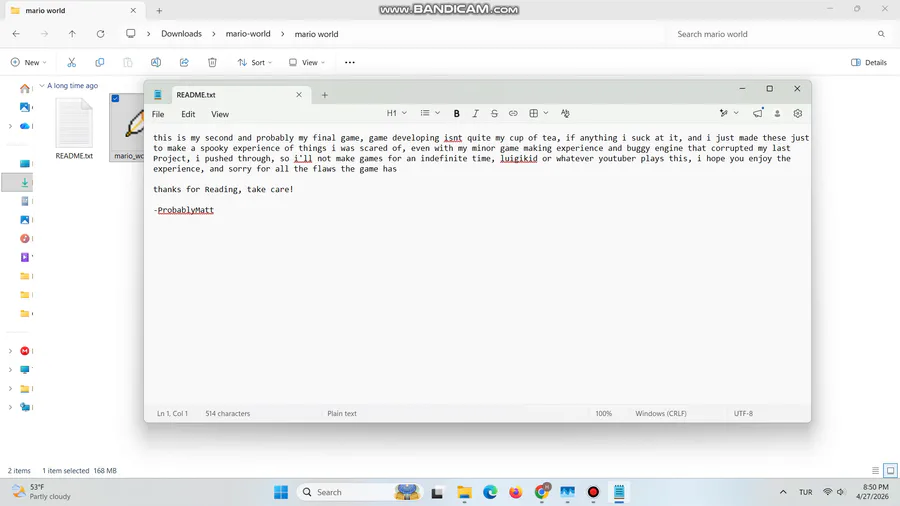900x506 pixels.
Task: Click the File Explorer Refresh button
Action: point(100,34)
